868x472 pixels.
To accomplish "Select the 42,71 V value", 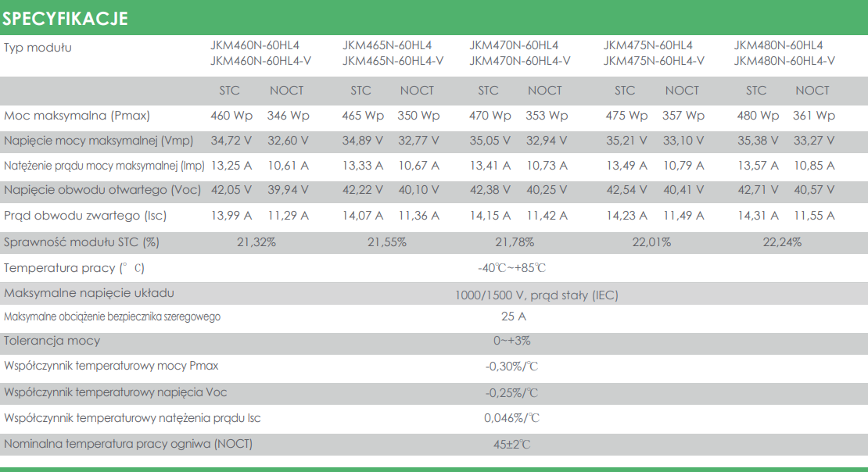I will click(x=758, y=190).
